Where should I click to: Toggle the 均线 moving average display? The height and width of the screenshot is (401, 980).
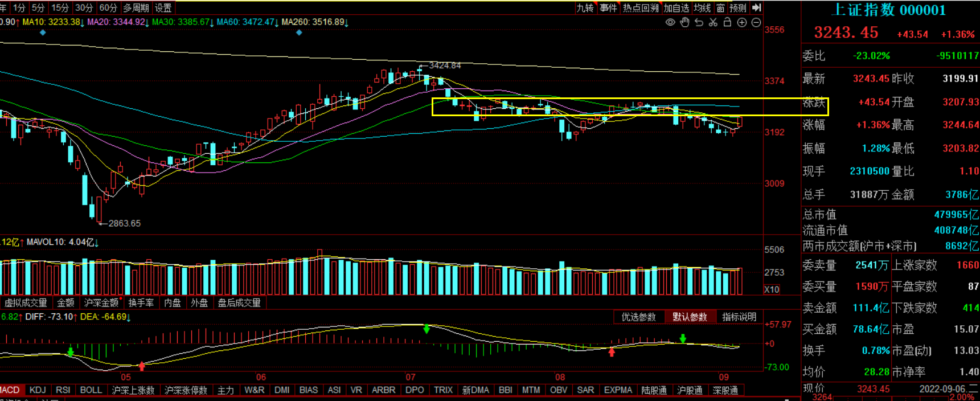(702, 8)
